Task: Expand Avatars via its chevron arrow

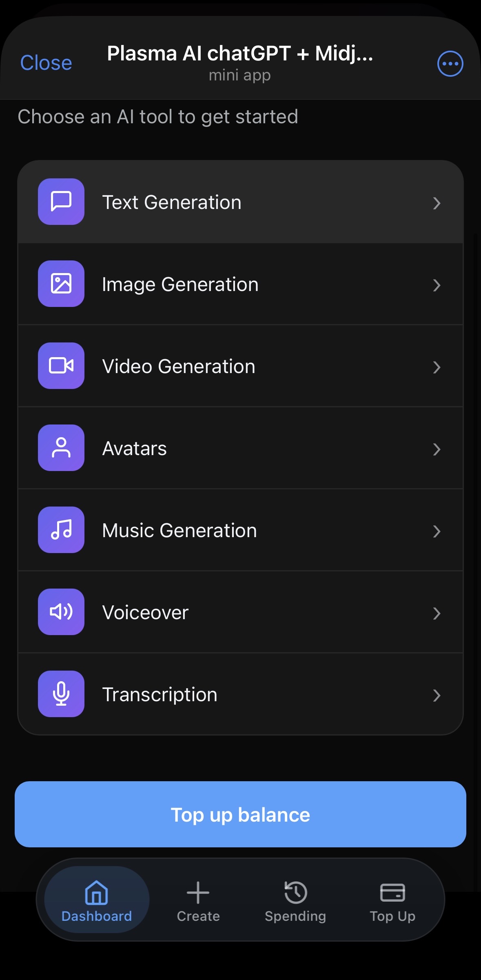Action: [437, 449]
